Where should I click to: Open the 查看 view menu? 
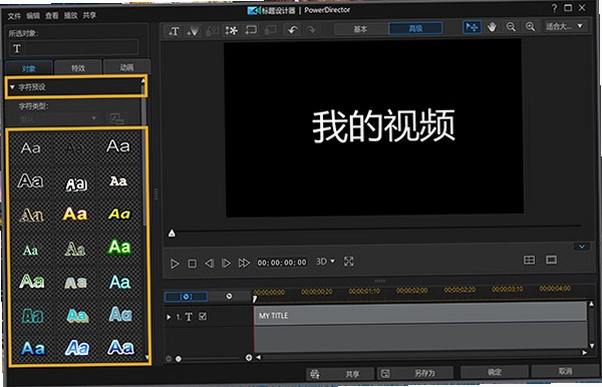[x=52, y=15]
